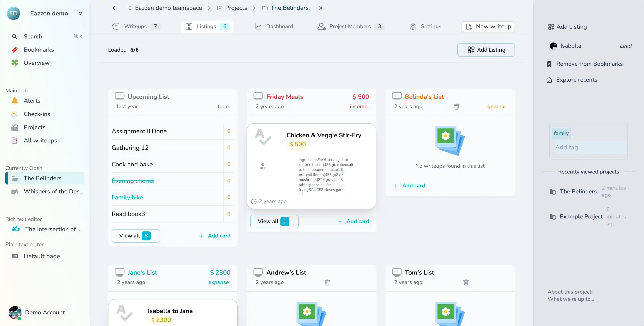Delete Belinda's List with trash icon
644x326 pixels.
pos(456,107)
